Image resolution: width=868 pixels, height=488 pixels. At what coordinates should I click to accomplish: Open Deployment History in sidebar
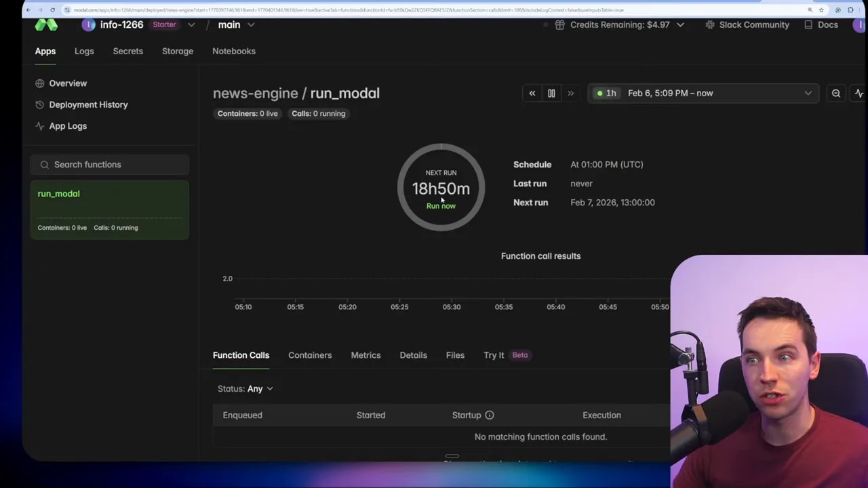click(x=88, y=104)
